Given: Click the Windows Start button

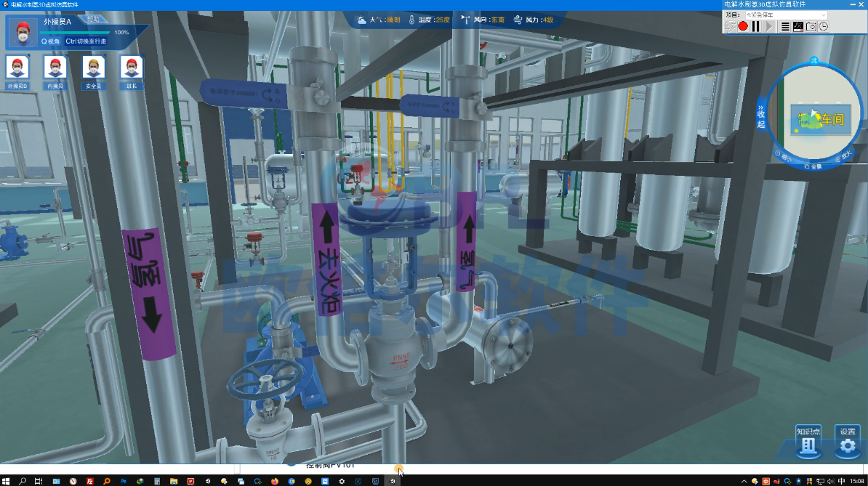Looking at the screenshot, I should pos(7,480).
